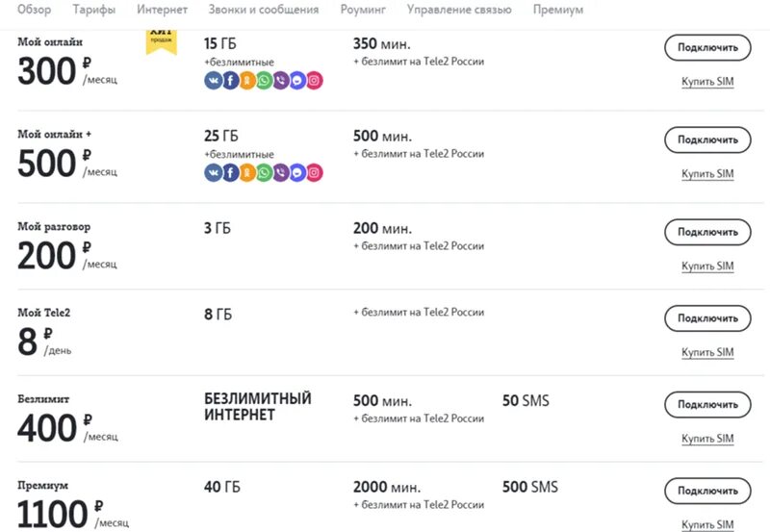Click Instagram icon in Мой онлайн 300₽ plan
This screenshot has width=770, height=532.
tap(315, 81)
